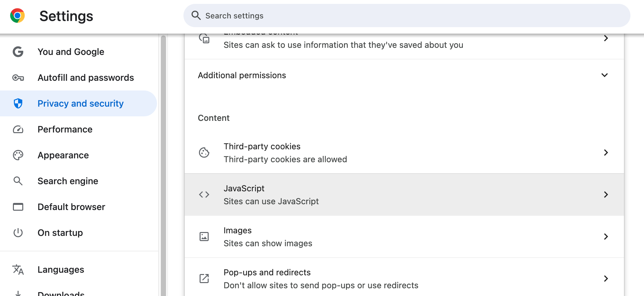Select the Autofill and passwords key icon
Image resolution: width=644 pixels, height=296 pixels.
(x=18, y=78)
